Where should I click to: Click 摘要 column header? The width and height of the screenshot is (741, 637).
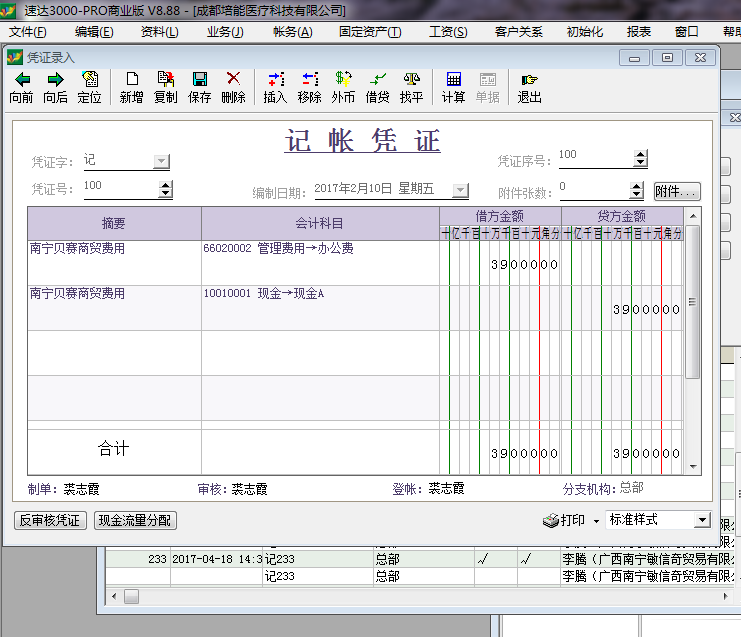[114, 223]
